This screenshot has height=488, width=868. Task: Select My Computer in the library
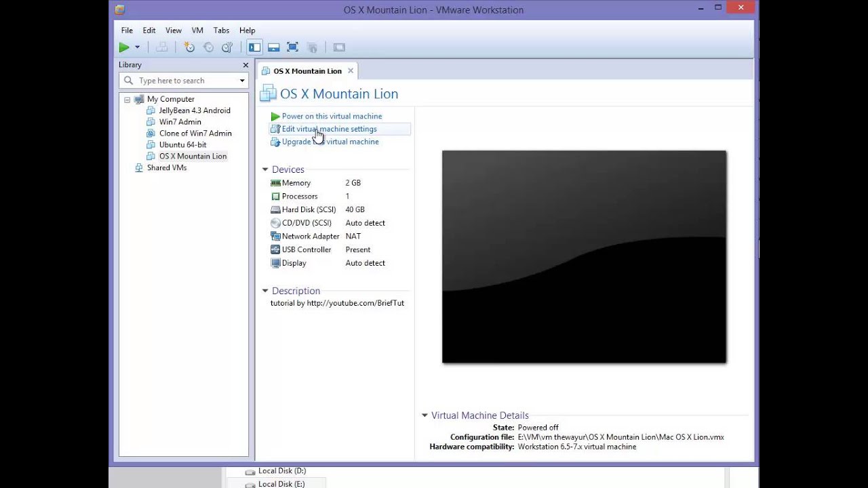170,99
